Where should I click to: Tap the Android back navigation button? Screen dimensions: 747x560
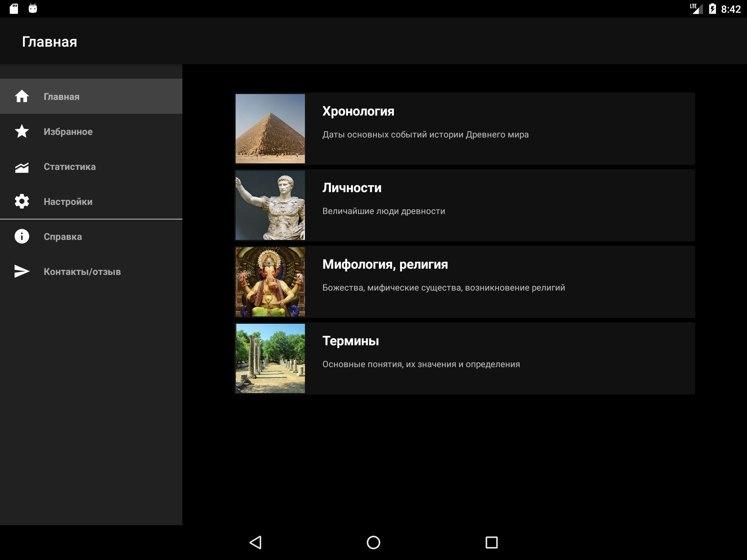point(255,542)
